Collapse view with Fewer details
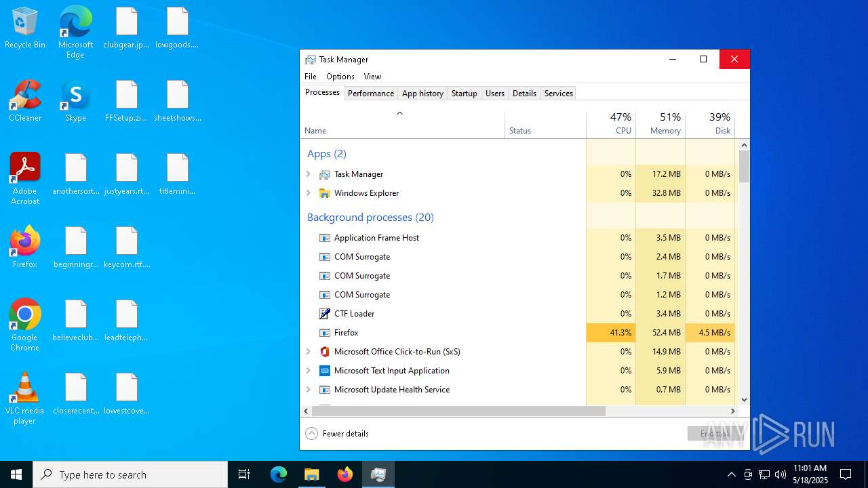 pyautogui.click(x=337, y=434)
